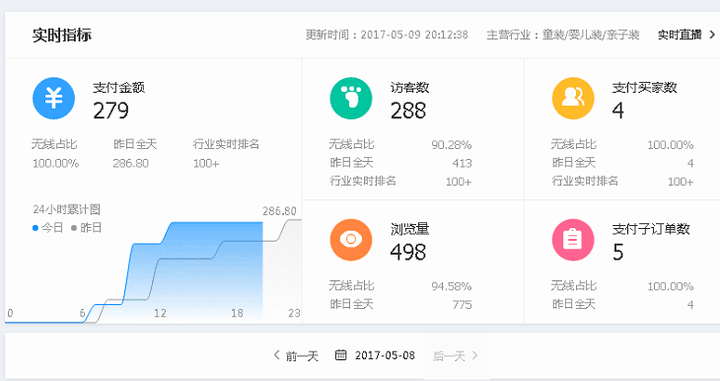This screenshot has width=720, height=381.
Task: Click the 支付子订单数 value 5
Action: coord(618,252)
